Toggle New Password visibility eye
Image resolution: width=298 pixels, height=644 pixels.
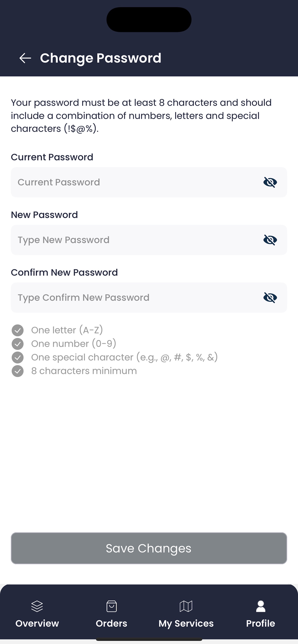(x=270, y=240)
